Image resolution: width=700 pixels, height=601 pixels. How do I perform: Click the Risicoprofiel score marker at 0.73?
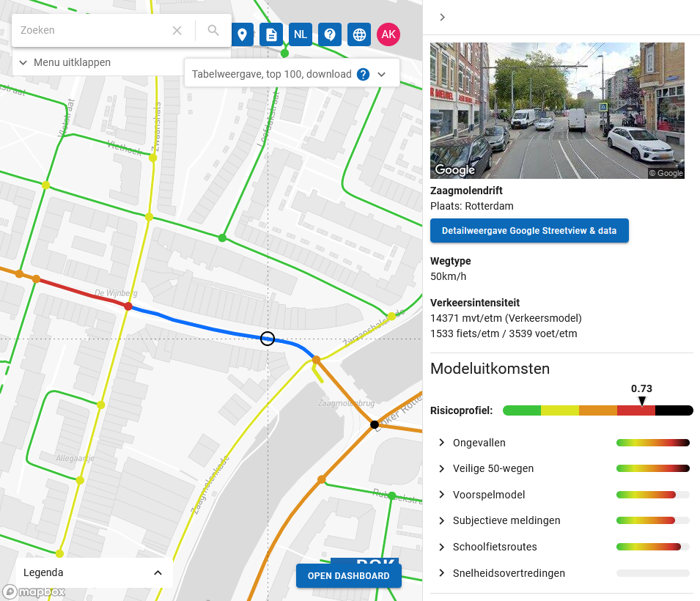(x=642, y=400)
